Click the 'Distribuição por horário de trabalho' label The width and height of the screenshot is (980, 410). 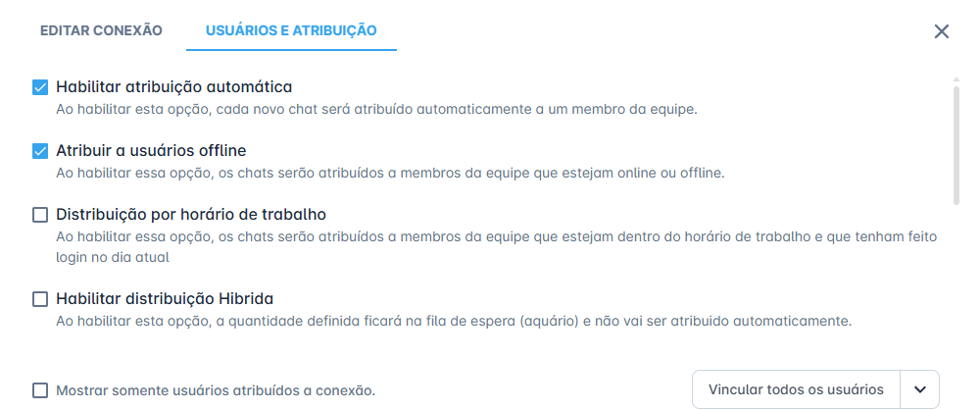point(191,215)
